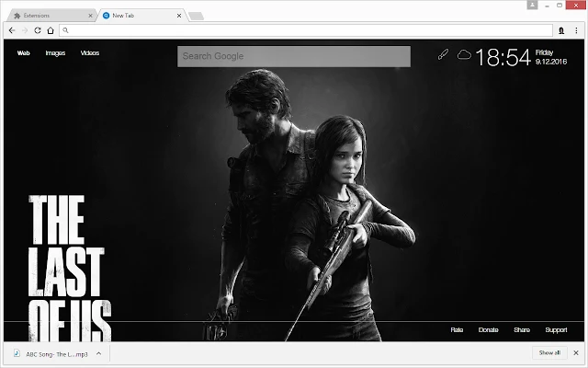Open a new browser tab
This screenshot has width=588, height=368.
[196, 16]
